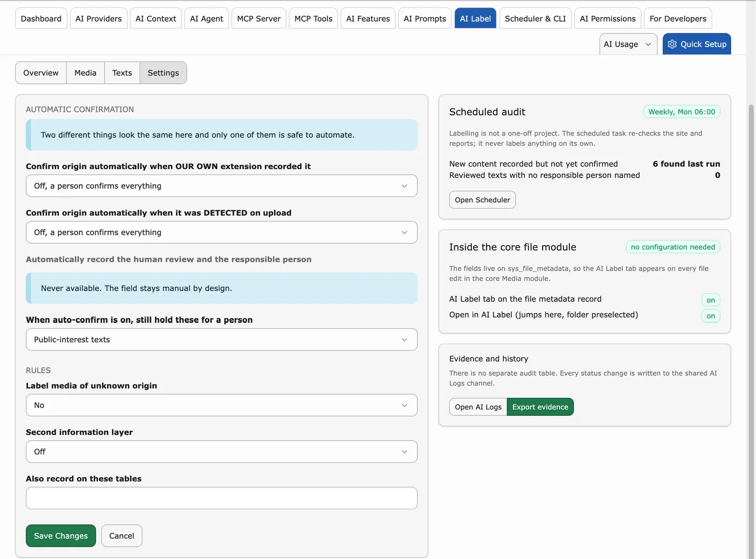756x559 pixels.
Task: Select the AI Label tab
Action: 475,18
